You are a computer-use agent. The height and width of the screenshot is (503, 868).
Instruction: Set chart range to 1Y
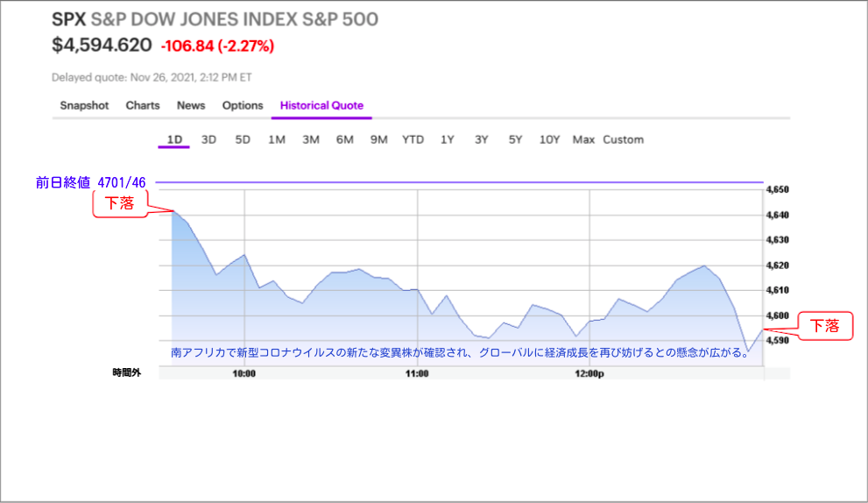pos(448,139)
